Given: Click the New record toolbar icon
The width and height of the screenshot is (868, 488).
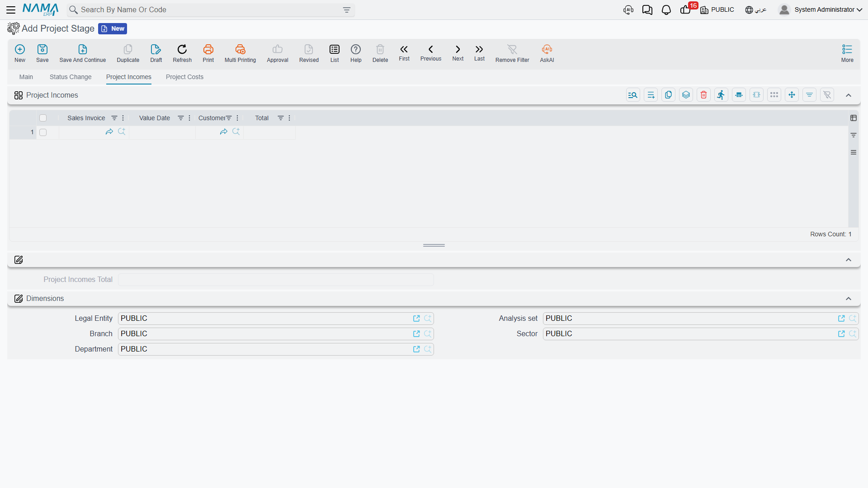Looking at the screenshot, I should point(20,53).
